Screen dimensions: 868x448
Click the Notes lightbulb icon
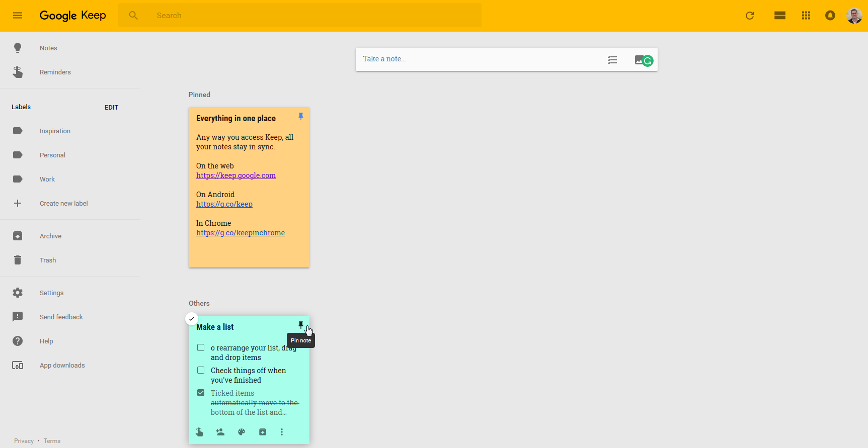tap(18, 48)
